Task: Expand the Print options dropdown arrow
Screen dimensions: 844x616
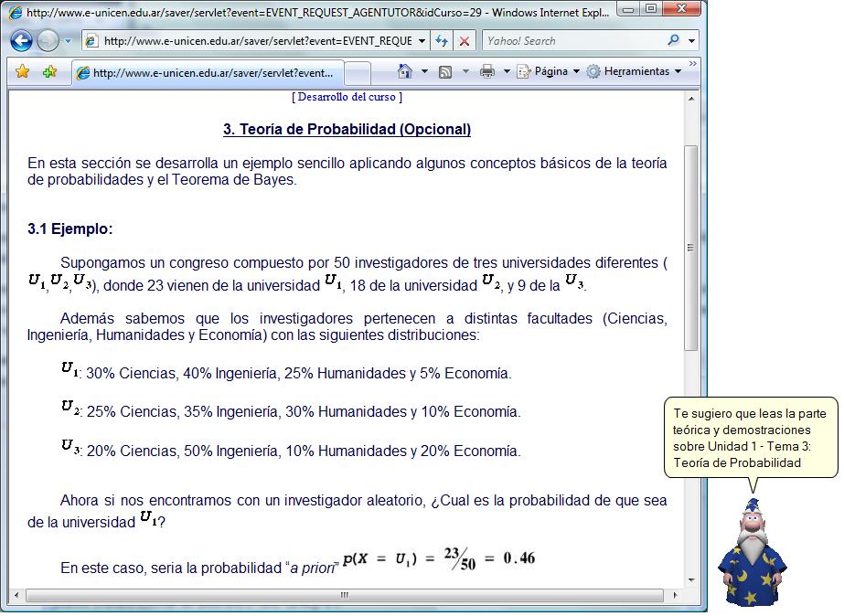Action: (507, 71)
